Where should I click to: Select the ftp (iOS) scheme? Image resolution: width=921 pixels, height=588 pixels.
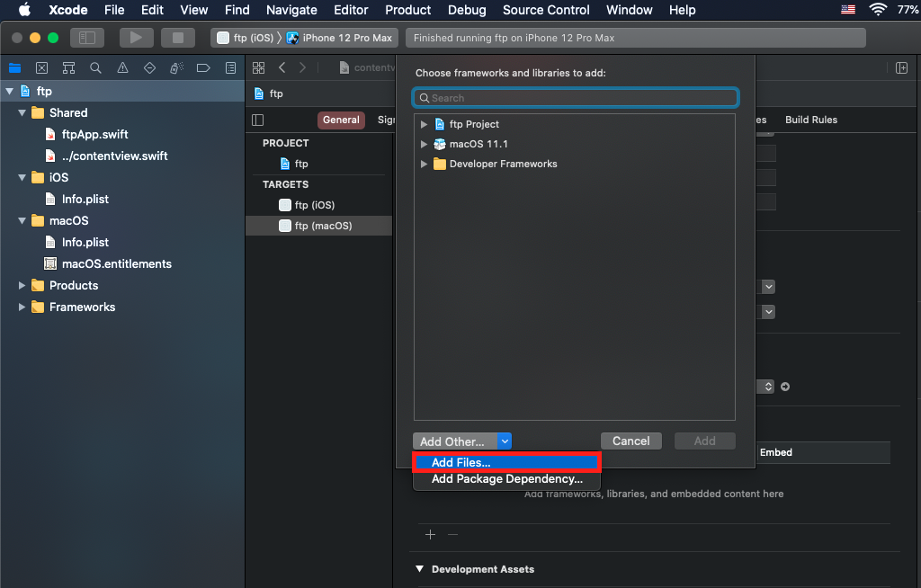coord(246,38)
